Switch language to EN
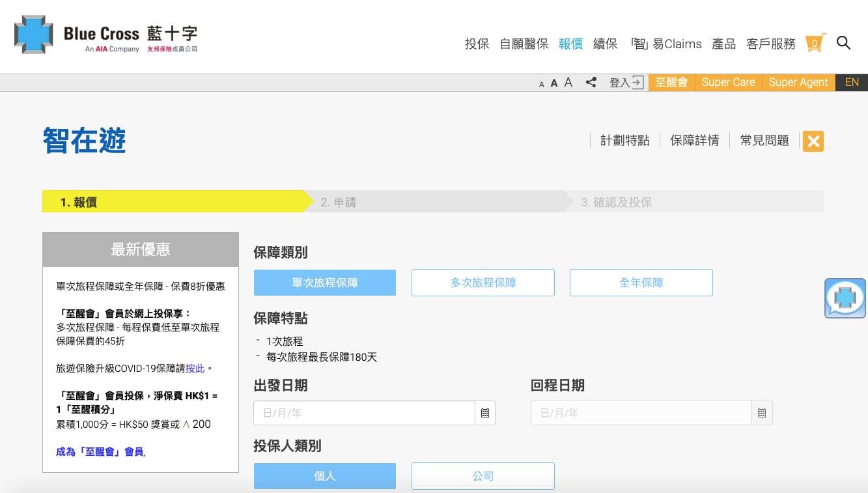 tap(852, 83)
